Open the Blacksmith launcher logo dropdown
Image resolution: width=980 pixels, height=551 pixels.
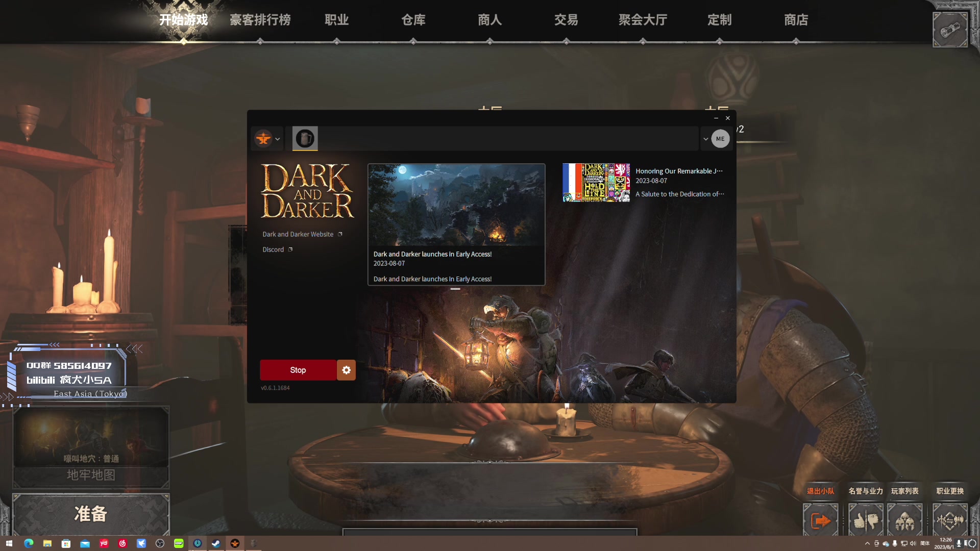click(268, 138)
